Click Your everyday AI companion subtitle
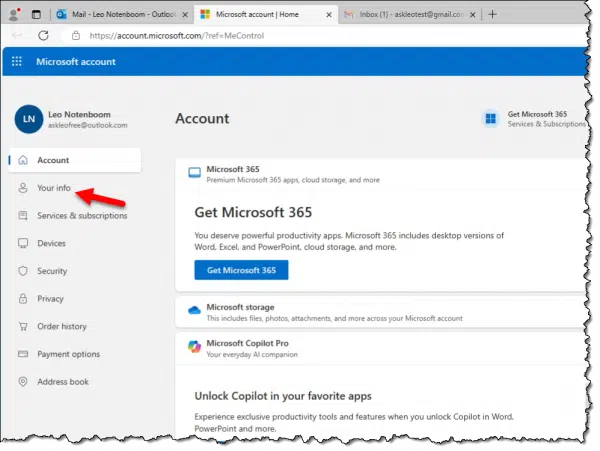600x451 pixels. 252,355
